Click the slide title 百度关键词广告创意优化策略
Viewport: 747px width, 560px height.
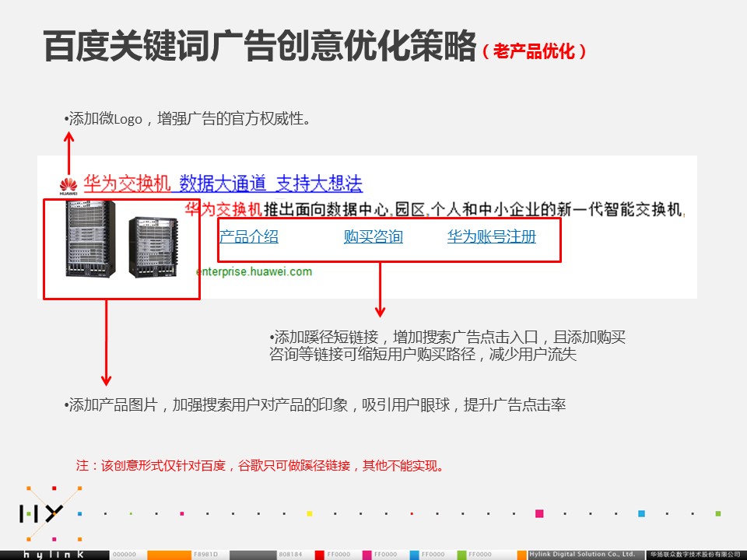(x=259, y=48)
